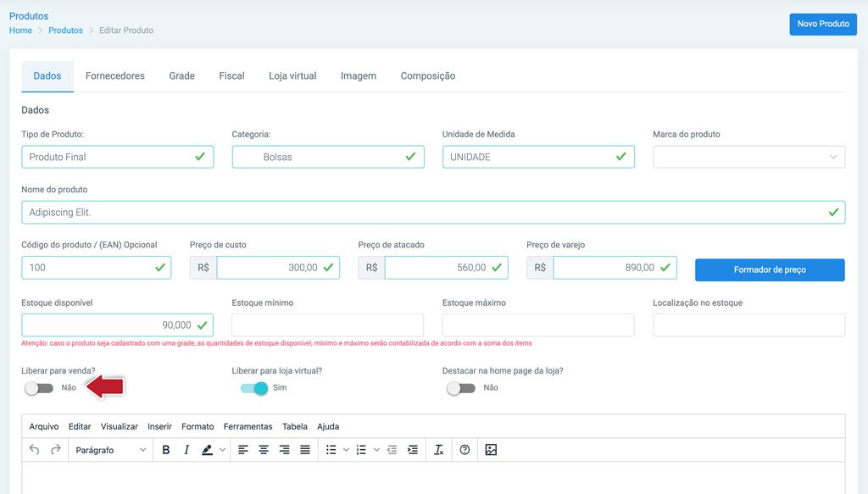Click the redo arrow in editor toolbar

pos(55,450)
